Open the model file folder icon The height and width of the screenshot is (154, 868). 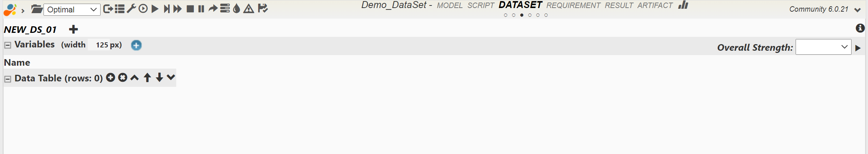pos(37,9)
